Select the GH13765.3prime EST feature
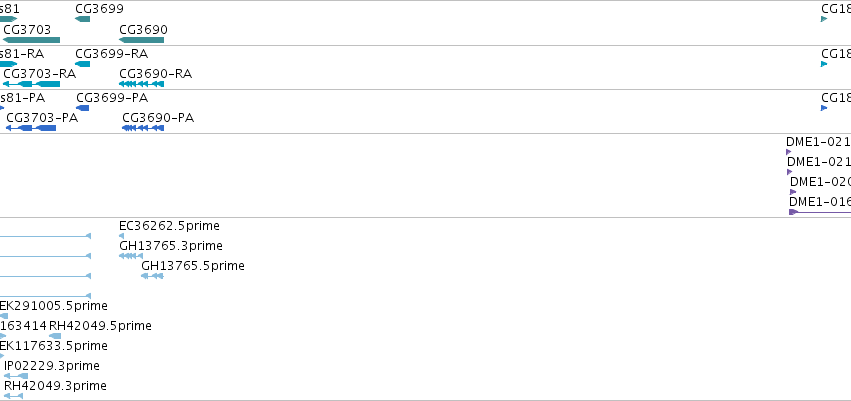The height and width of the screenshot is (401, 851). pos(131,256)
